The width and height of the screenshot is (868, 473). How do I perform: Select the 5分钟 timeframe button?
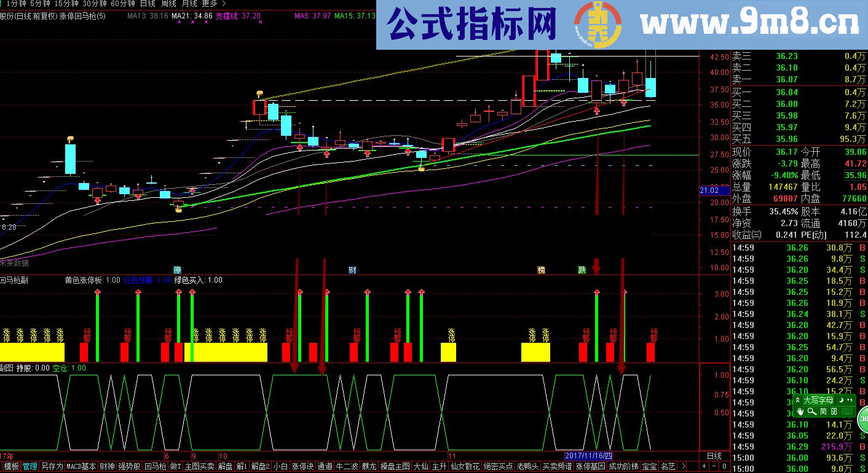point(39,3)
